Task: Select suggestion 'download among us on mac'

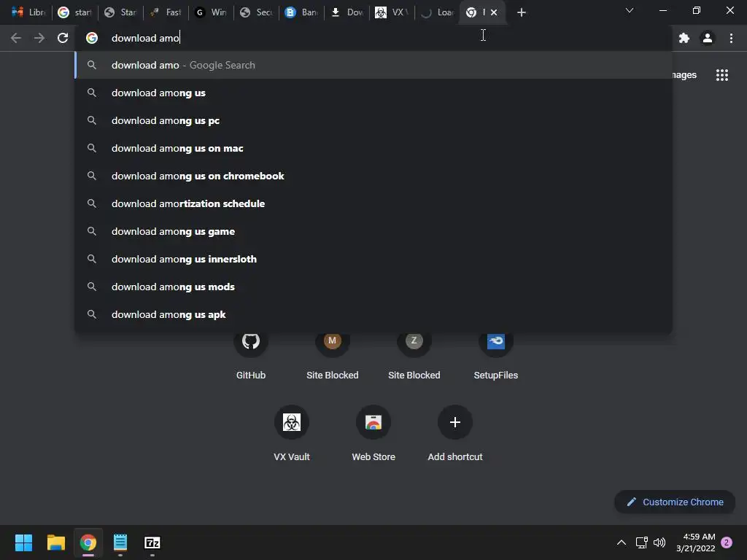Action: pos(373,148)
